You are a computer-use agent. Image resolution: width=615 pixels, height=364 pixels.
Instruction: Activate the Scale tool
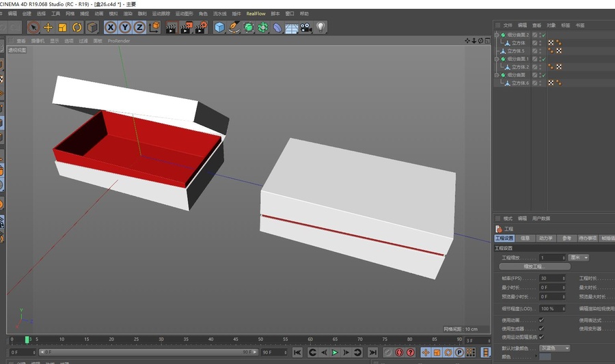click(x=62, y=27)
